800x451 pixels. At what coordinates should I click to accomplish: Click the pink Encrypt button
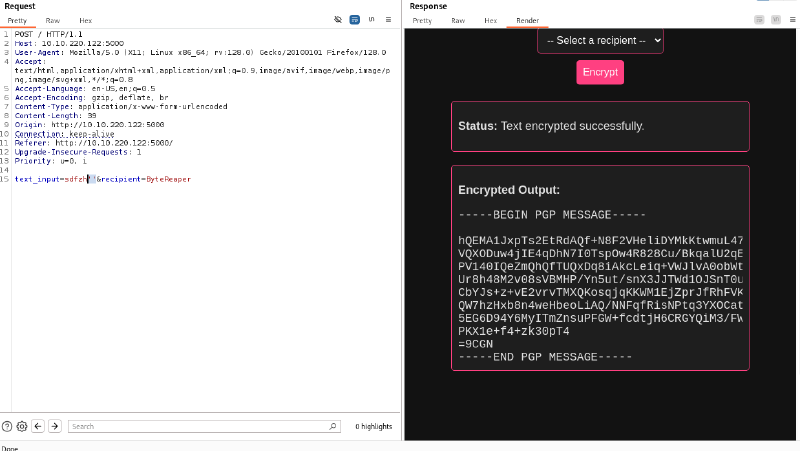pos(600,72)
